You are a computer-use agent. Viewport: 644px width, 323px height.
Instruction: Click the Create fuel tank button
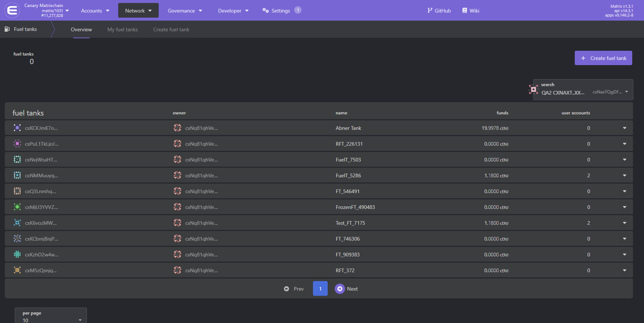coord(603,58)
